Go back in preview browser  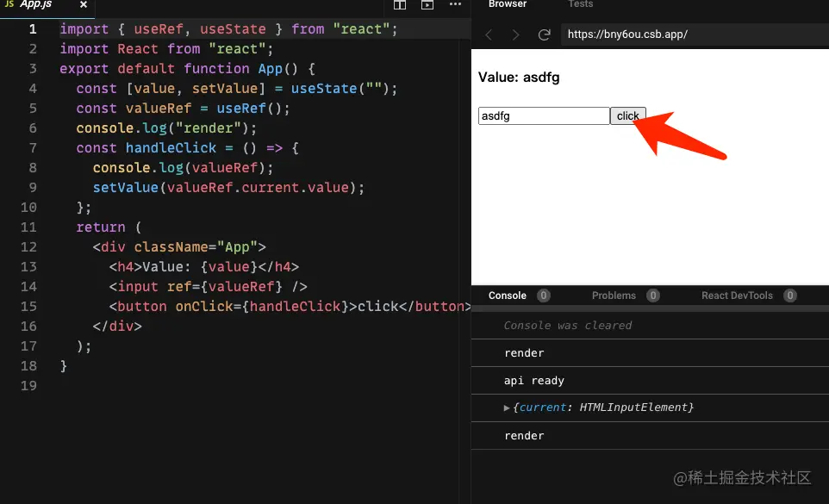[489, 34]
